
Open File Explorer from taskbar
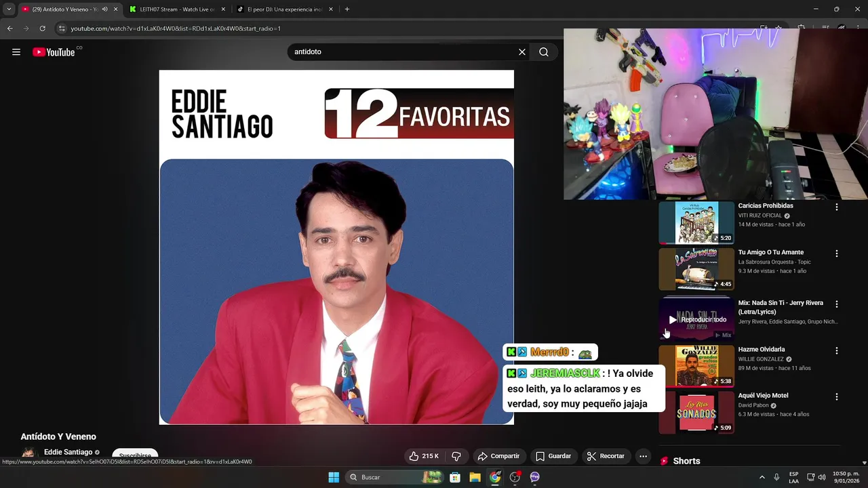tap(475, 477)
